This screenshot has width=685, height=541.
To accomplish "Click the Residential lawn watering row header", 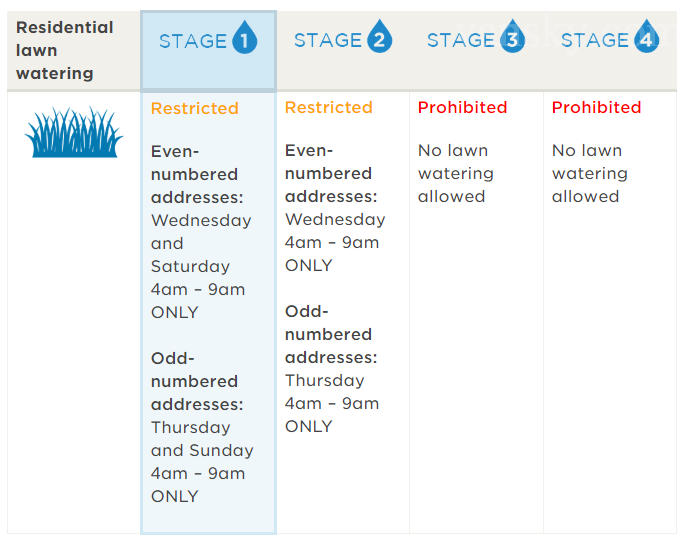I will click(x=65, y=50).
